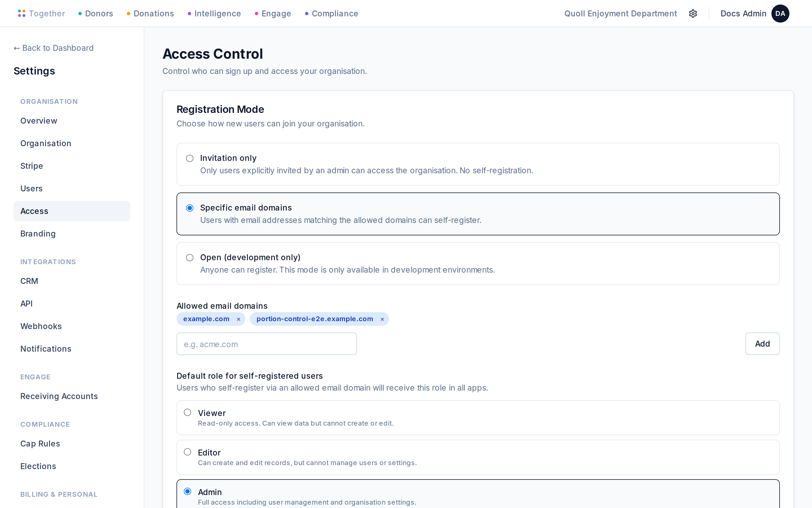Click the Registration Mode heading
The image size is (812, 508).
click(x=220, y=109)
